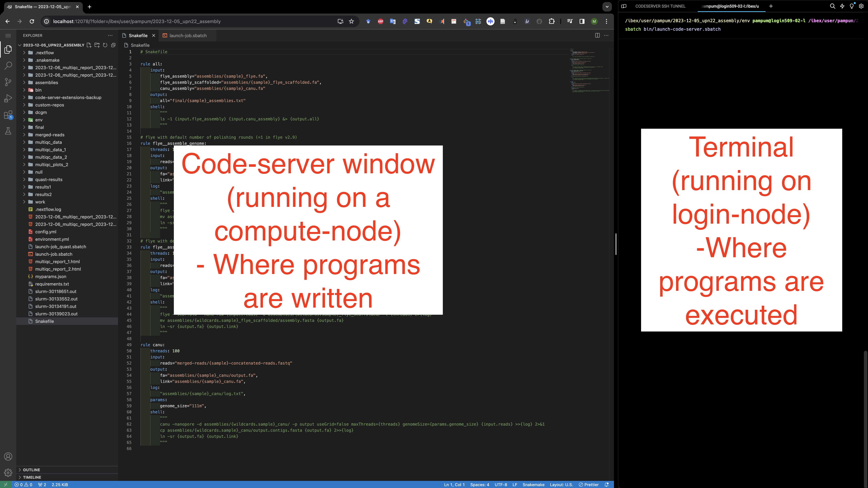The width and height of the screenshot is (868, 488).
Task: Click the Manage gear icon
Action: [8, 473]
